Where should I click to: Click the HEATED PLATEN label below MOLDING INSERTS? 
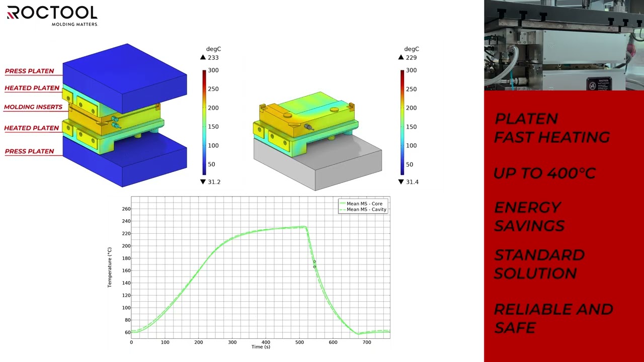point(32,128)
